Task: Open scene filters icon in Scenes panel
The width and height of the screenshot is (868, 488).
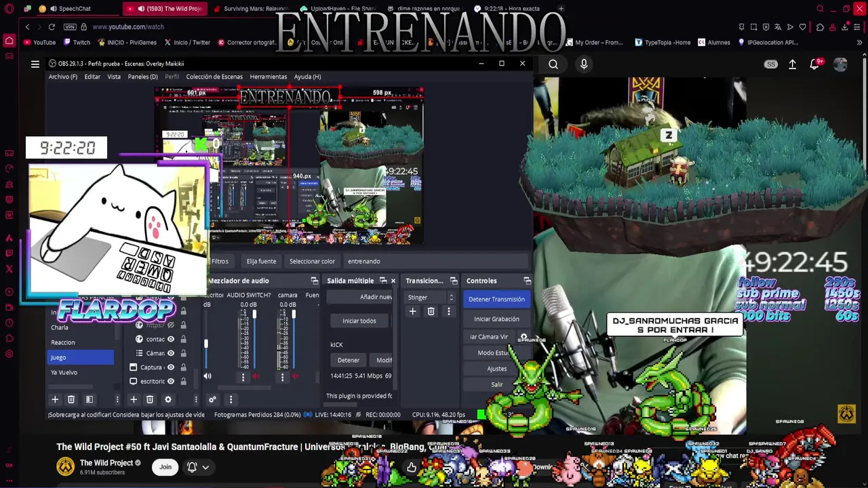Action: pos(89,400)
